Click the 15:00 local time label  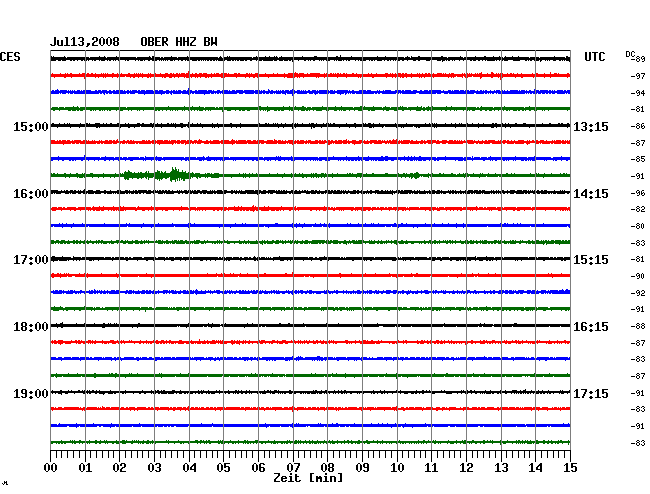tap(31, 126)
